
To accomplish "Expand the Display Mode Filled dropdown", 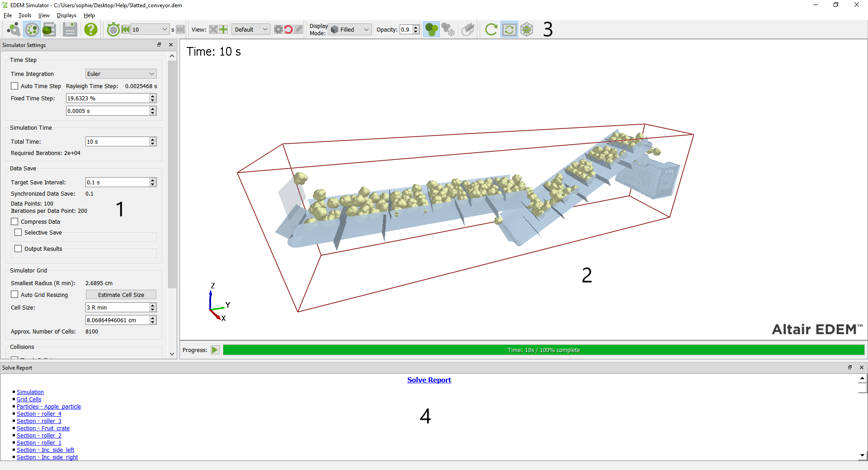I will (x=350, y=30).
